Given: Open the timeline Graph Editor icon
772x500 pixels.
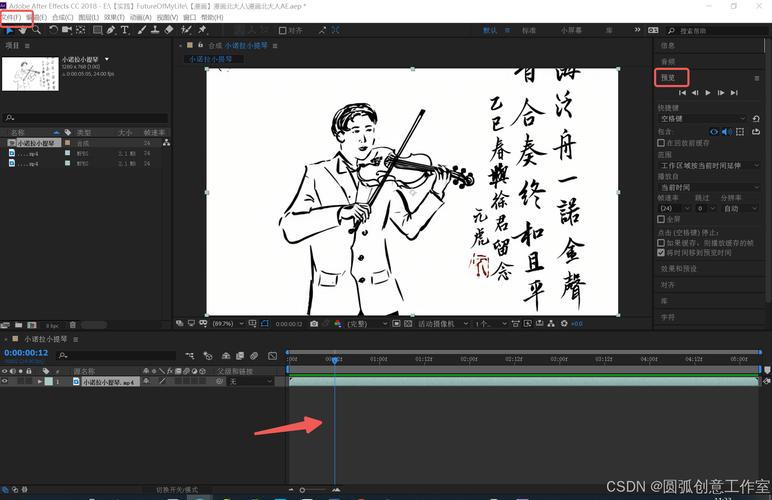Looking at the screenshot, I should pyautogui.click(x=273, y=355).
